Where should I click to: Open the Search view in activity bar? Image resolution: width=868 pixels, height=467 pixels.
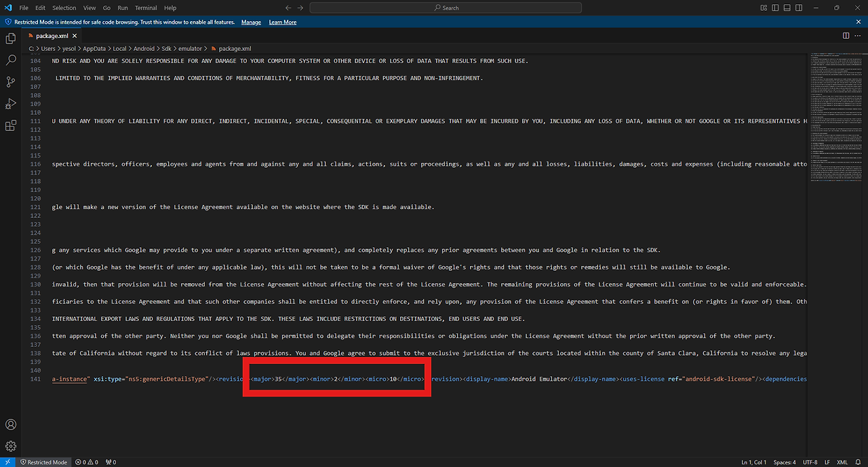[x=11, y=60]
